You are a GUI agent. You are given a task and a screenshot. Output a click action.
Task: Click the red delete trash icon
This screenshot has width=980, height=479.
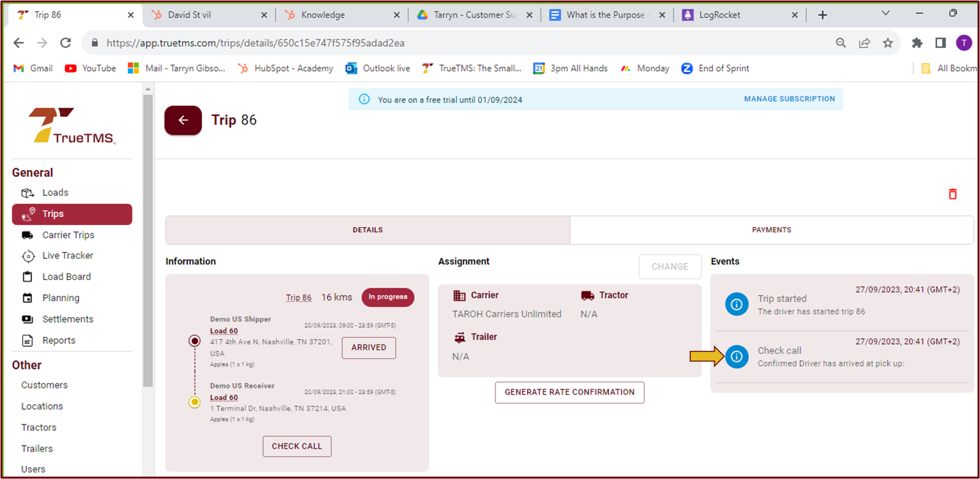point(952,194)
